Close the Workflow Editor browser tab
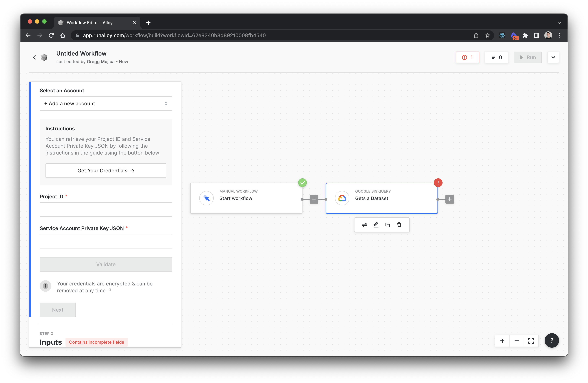Screen dimensions: 588x383 (134, 23)
